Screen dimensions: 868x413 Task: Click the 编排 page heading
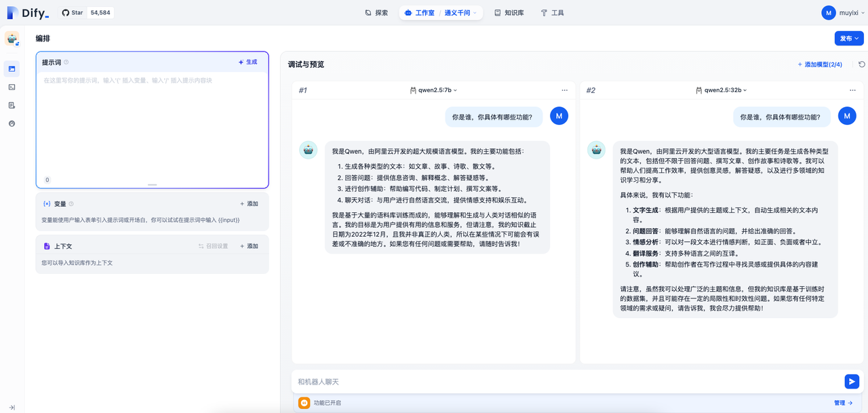pyautogui.click(x=43, y=39)
